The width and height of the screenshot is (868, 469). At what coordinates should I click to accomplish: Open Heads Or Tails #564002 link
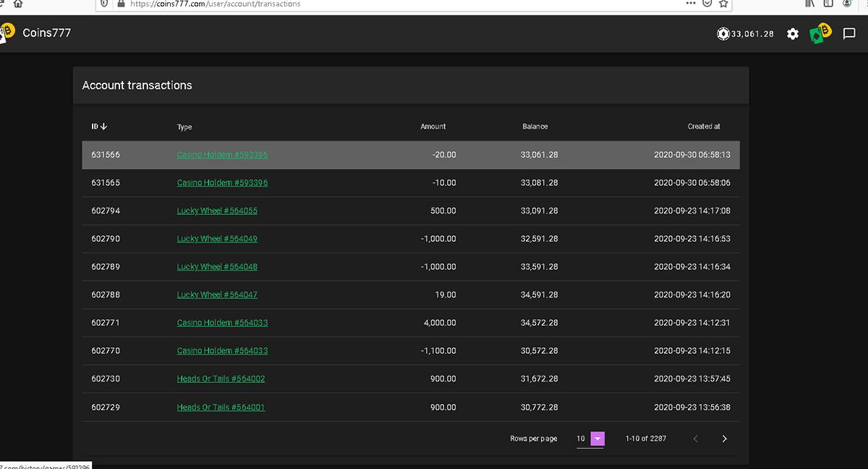[x=221, y=379]
